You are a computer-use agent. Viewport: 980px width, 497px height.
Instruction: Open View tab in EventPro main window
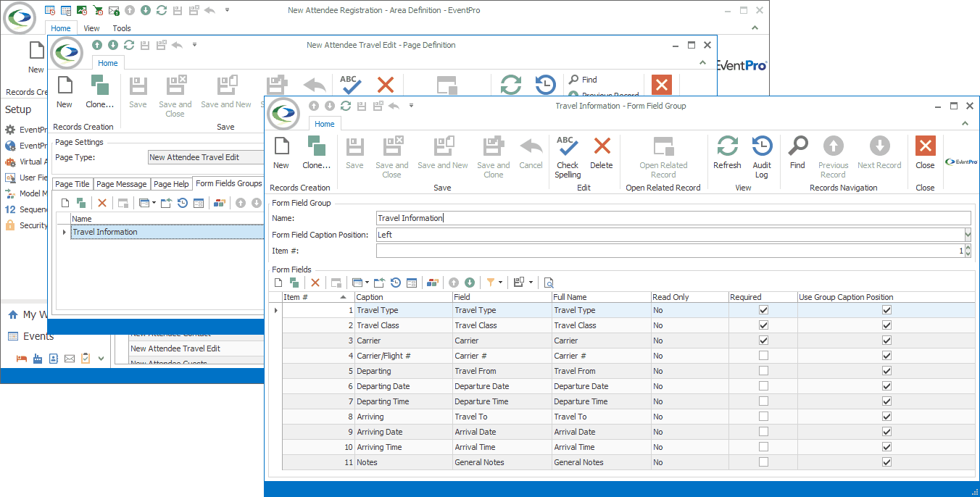coord(91,28)
